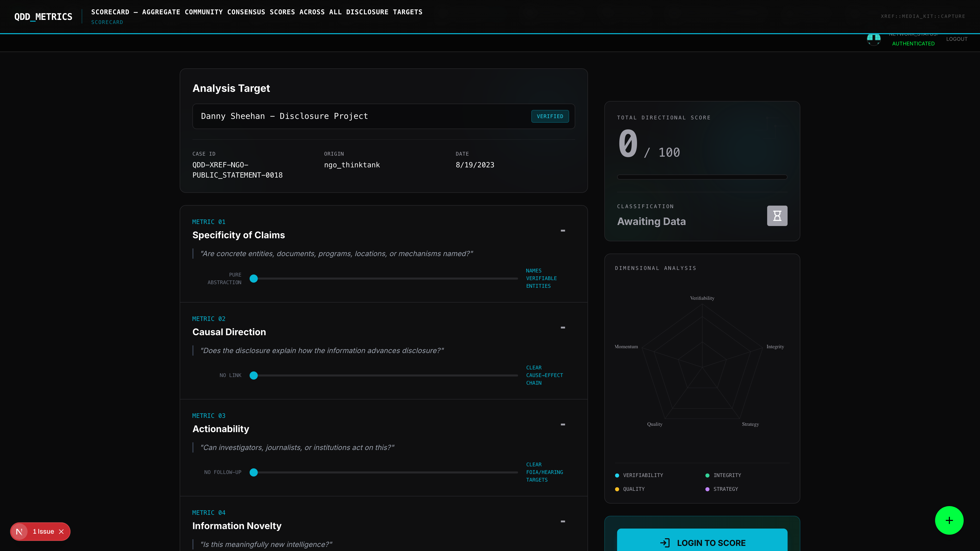
Task: Click the VERIFIED badge
Action: coord(550,116)
